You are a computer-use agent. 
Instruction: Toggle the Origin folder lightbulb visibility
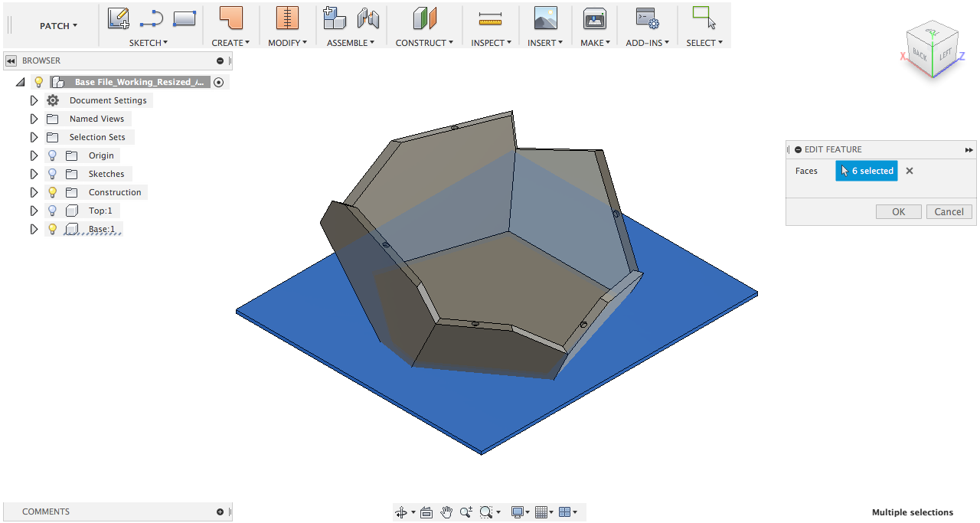53,155
